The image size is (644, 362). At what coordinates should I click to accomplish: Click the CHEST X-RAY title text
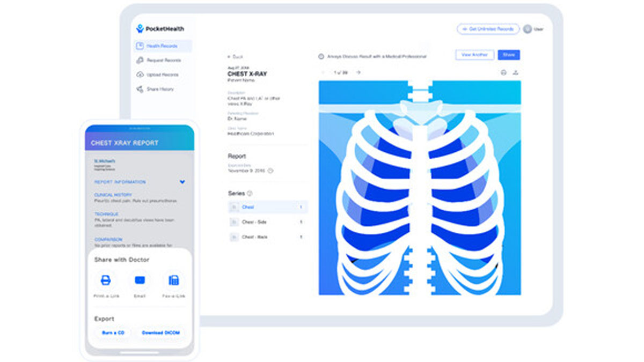click(x=247, y=73)
